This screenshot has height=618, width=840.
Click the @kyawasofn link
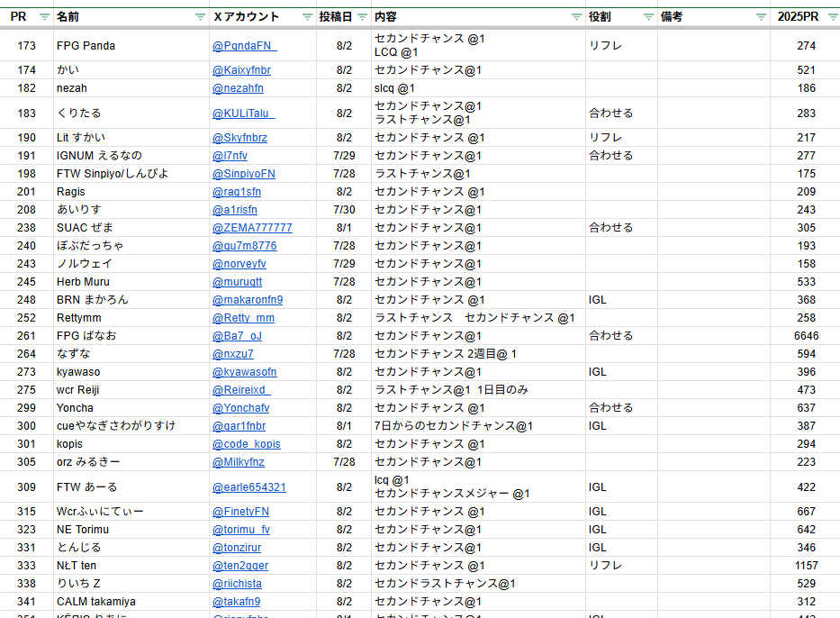(244, 372)
